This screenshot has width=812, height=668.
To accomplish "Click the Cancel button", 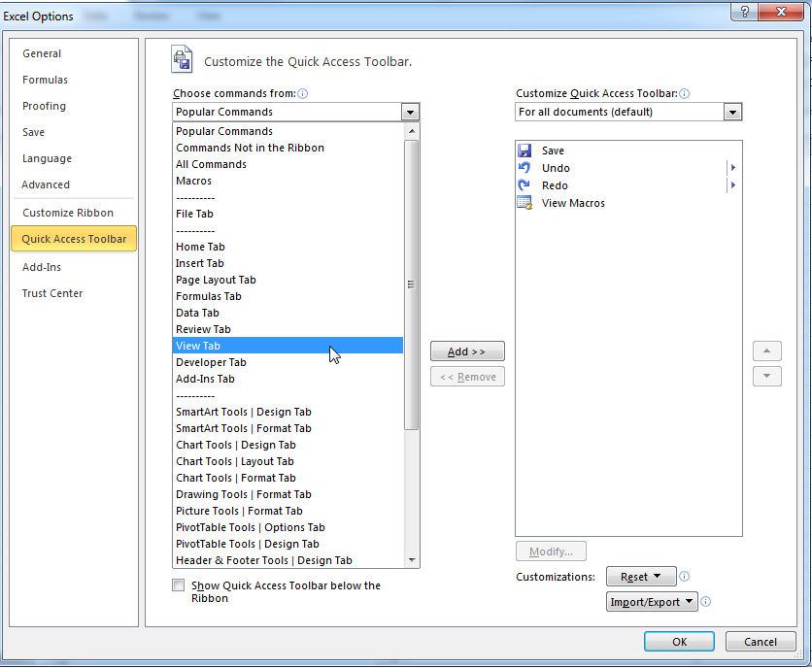I will click(x=761, y=642).
